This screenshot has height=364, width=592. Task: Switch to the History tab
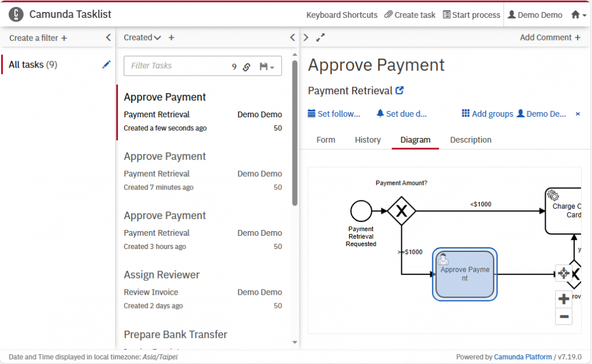coord(368,140)
